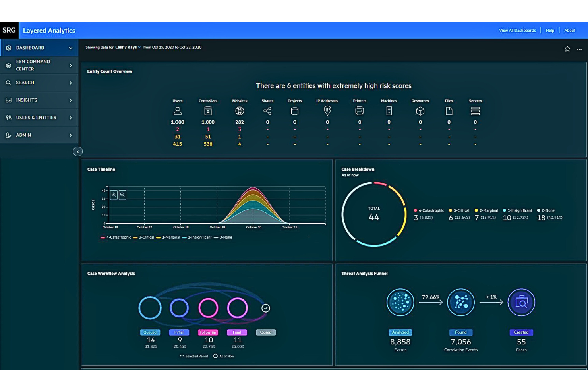Screen dimensions: 588x392
Task: Select the Users entity icon
Action: 178,111
